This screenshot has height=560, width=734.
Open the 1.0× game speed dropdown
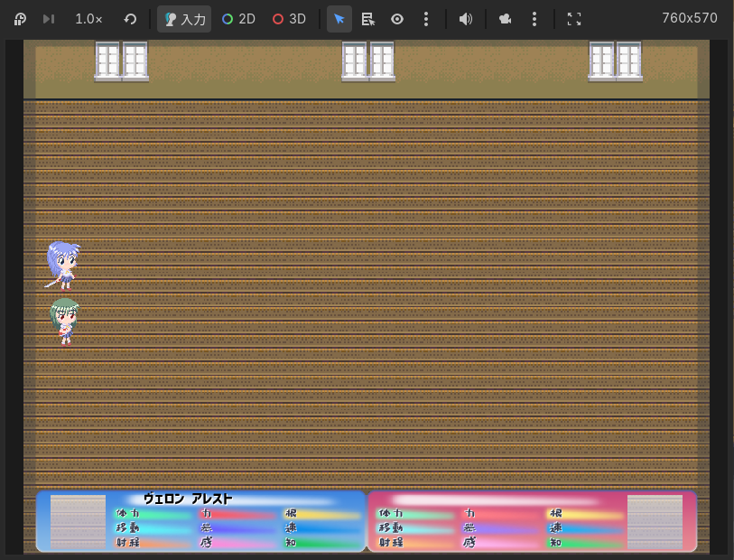[x=88, y=19]
